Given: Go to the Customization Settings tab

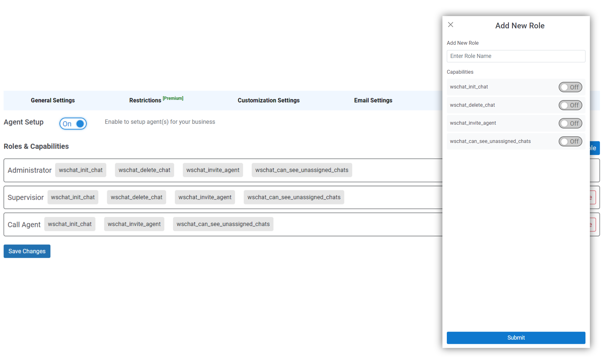Looking at the screenshot, I should (x=268, y=100).
